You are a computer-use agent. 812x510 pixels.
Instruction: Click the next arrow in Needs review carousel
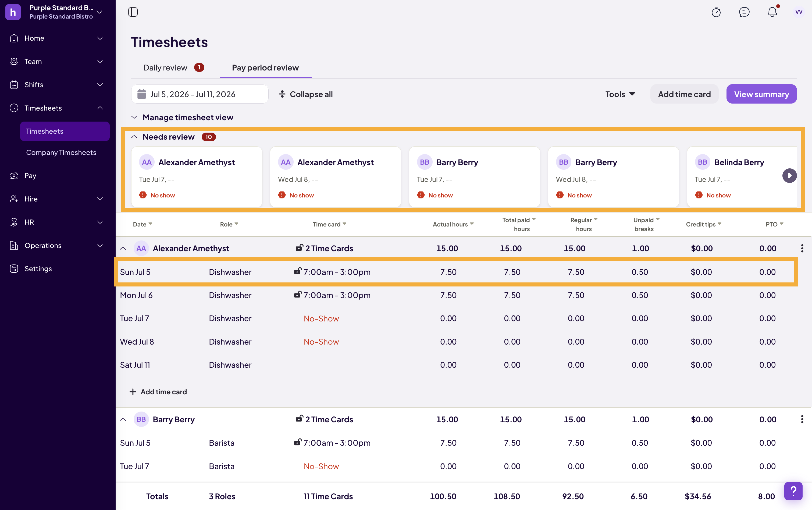tap(789, 175)
